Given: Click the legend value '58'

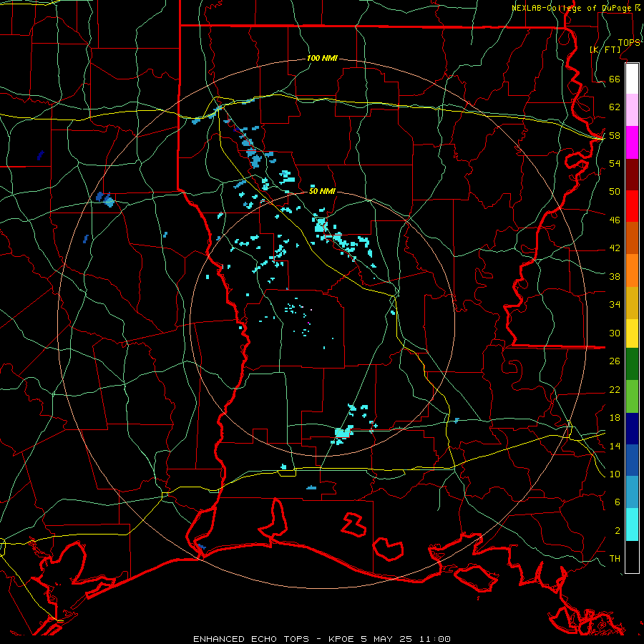Looking at the screenshot, I should pos(615,135).
